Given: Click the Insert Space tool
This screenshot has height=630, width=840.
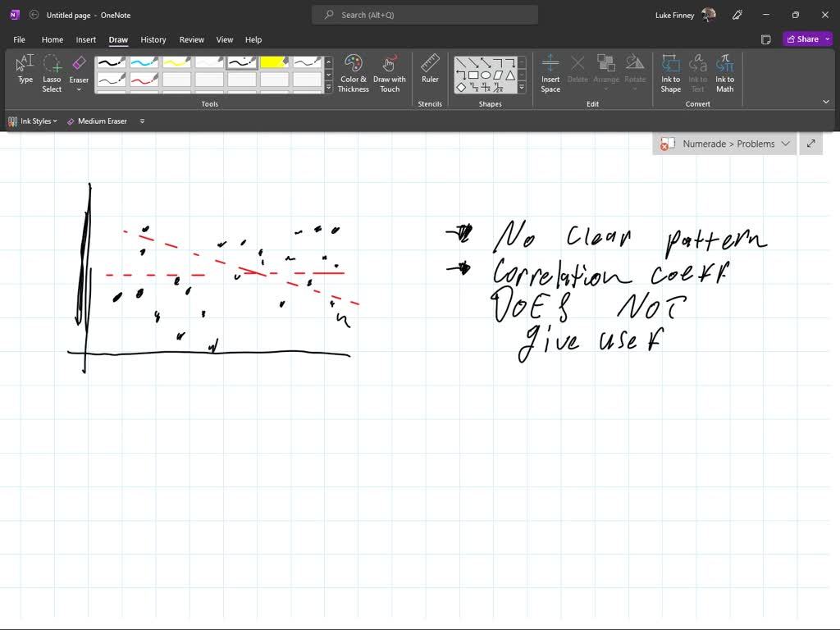Looking at the screenshot, I should pyautogui.click(x=550, y=72).
